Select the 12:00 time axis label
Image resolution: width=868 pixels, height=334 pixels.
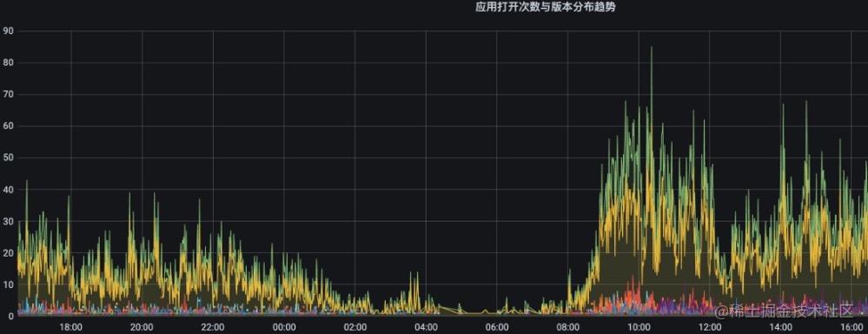tap(710, 327)
